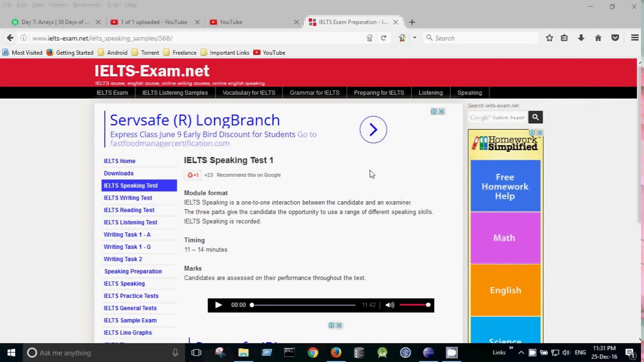Open Grammar for IELTS menu item

314,93
